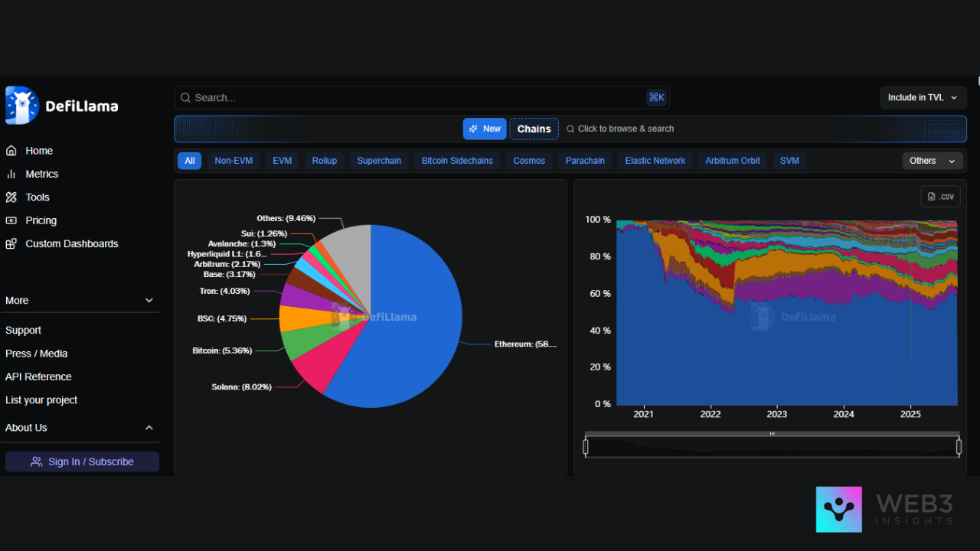This screenshot has height=551, width=980.
Task: Click the Custom Dashboards icon
Action: point(11,244)
